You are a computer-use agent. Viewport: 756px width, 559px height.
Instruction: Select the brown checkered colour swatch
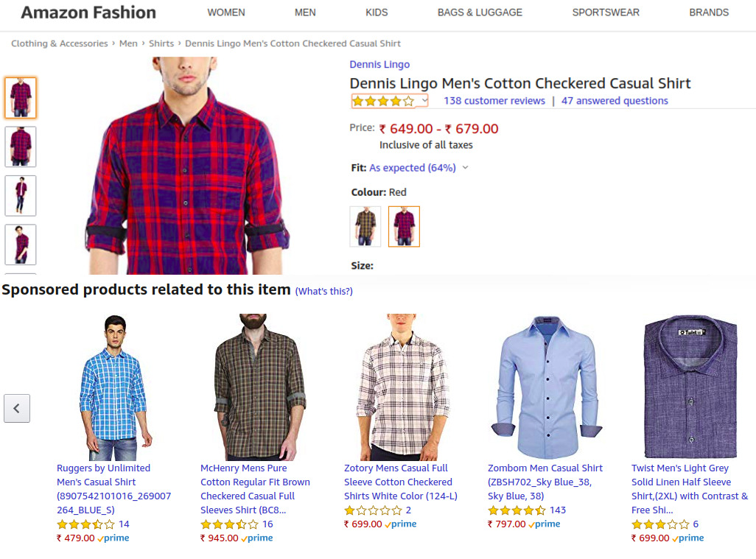pyautogui.click(x=365, y=226)
